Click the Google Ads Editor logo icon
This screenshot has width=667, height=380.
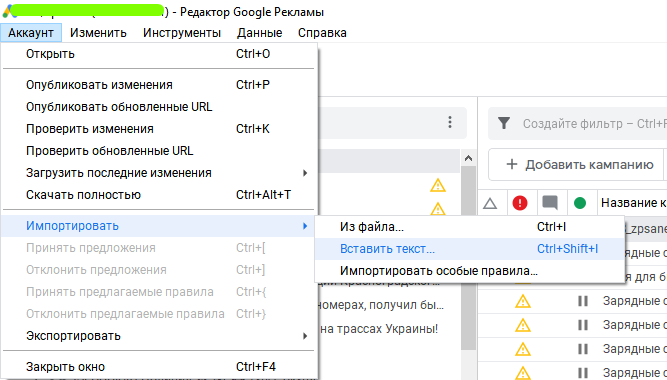click(x=9, y=11)
